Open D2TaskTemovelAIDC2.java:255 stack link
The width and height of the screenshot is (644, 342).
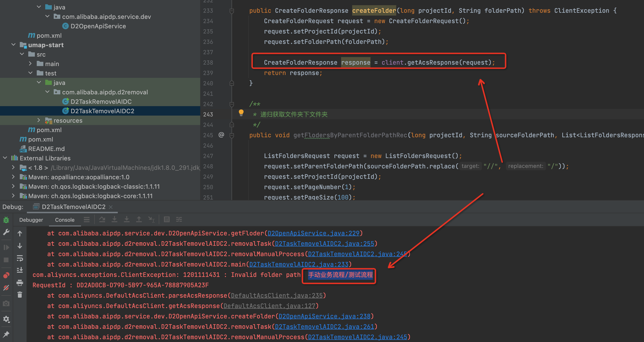(324, 244)
